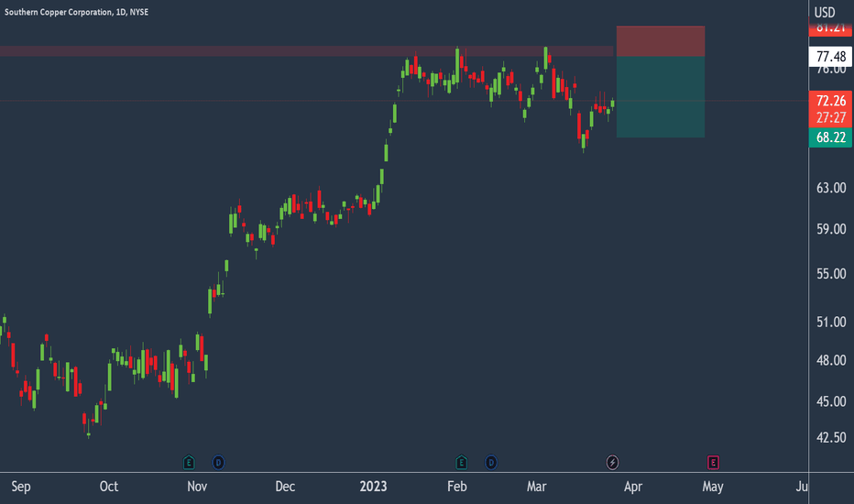
Task: Click the Apr label on time axis
Action: point(633,487)
